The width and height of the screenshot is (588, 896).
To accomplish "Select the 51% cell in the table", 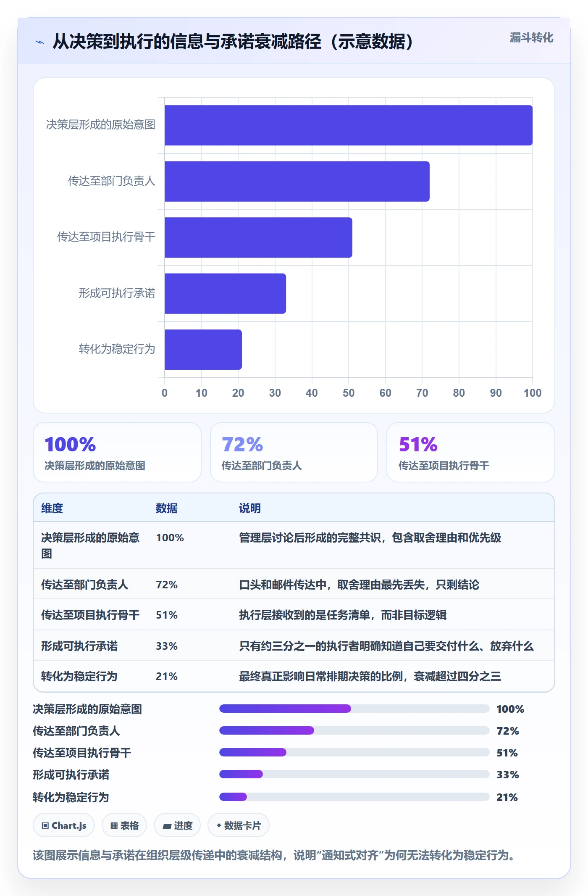I will click(x=167, y=615).
